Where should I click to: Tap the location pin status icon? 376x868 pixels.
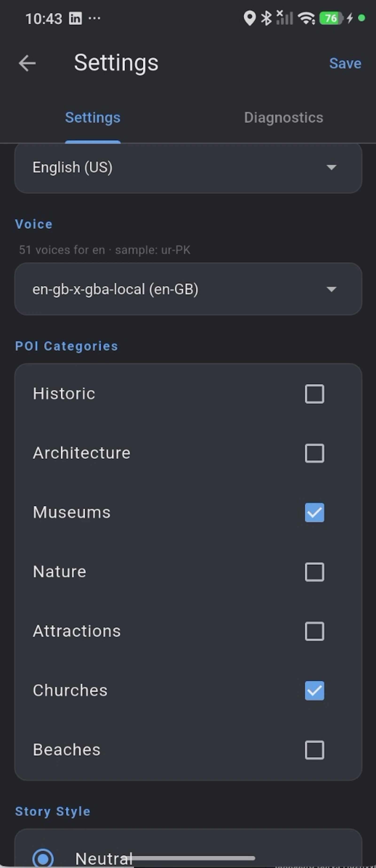250,18
